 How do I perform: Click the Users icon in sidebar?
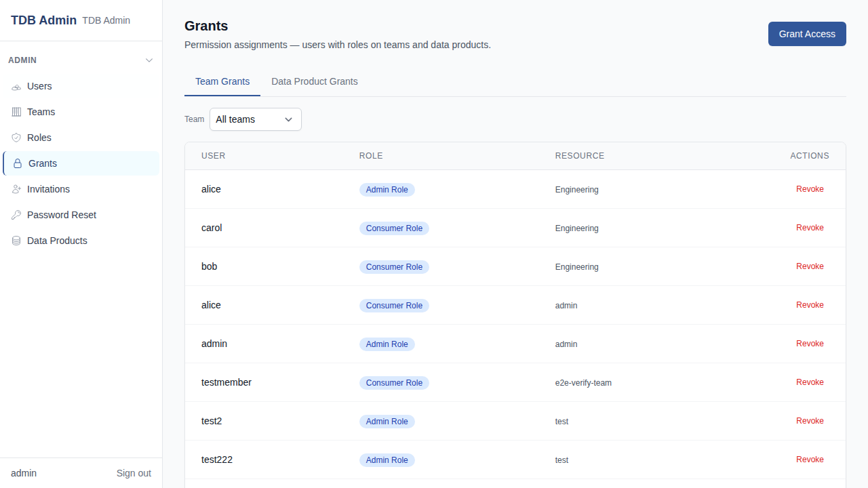click(x=16, y=87)
